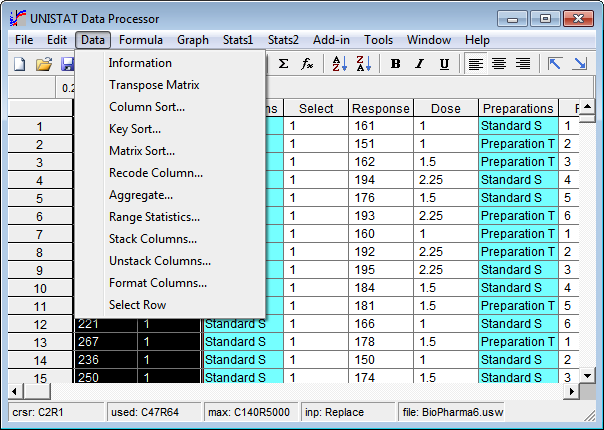The height and width of the screenshot is (430, 604).
Task: Open the Stats1 menu
Action: (238, 40)
